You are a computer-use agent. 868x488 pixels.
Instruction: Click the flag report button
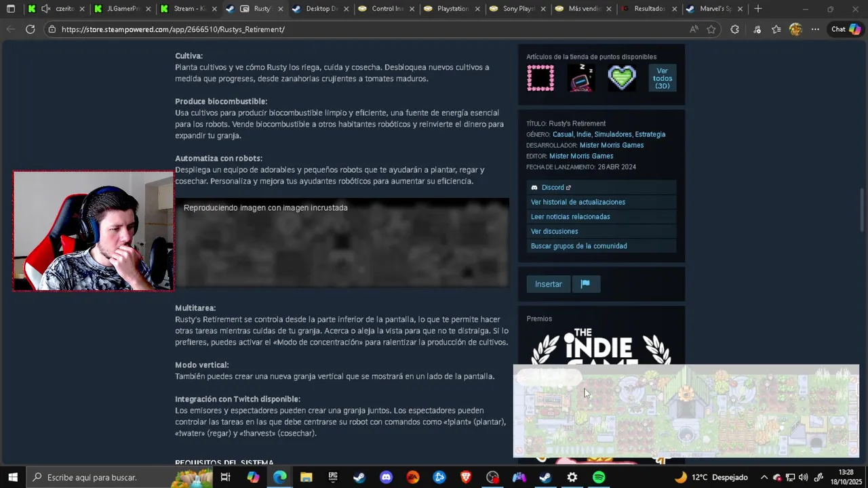586,284
